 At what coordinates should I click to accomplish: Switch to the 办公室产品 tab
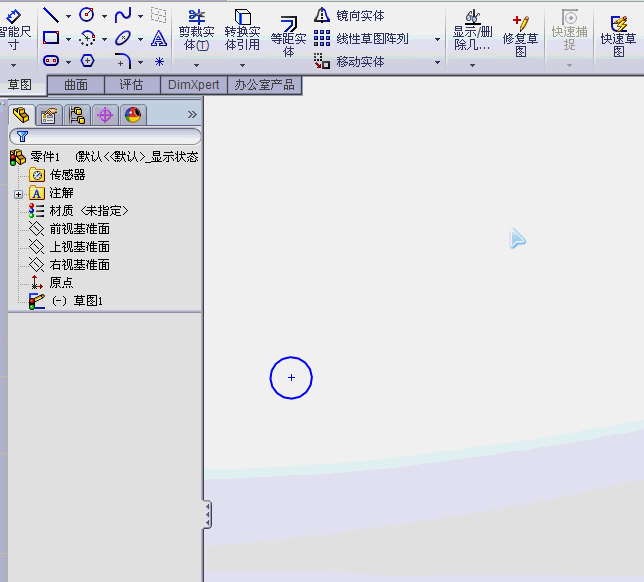click(264, 85)
